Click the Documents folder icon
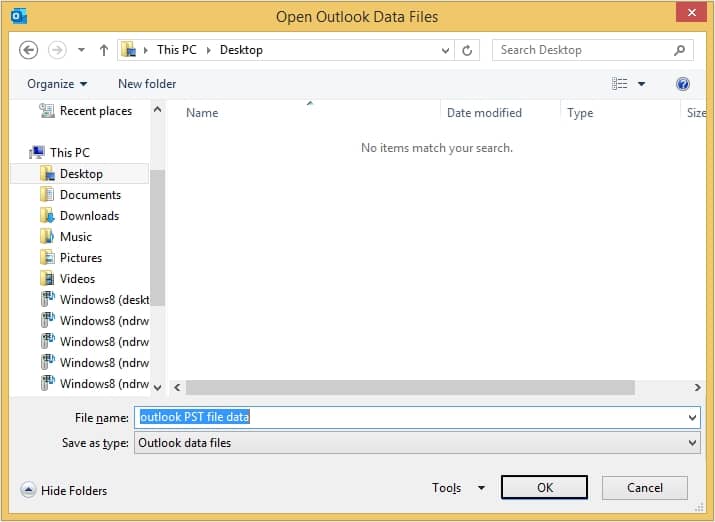The image size is (715, 522). click(x=47, y=195)
